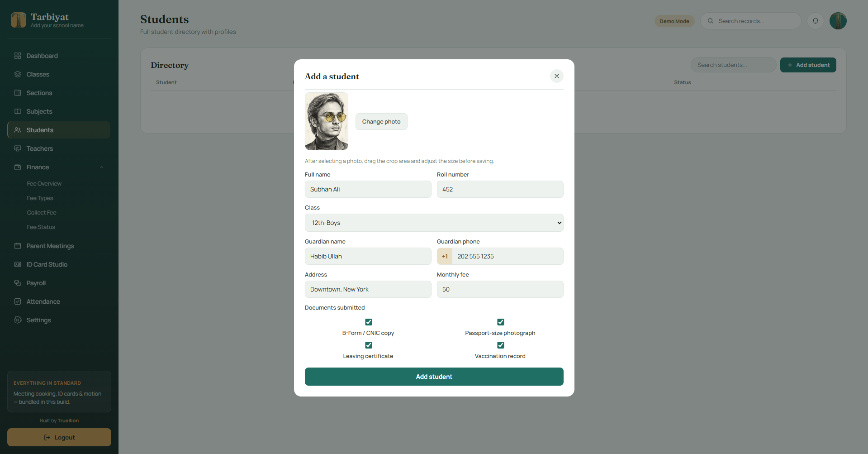Click the Demo Mode badge
This screenshot has width=868, height=454.
[674, 21]
